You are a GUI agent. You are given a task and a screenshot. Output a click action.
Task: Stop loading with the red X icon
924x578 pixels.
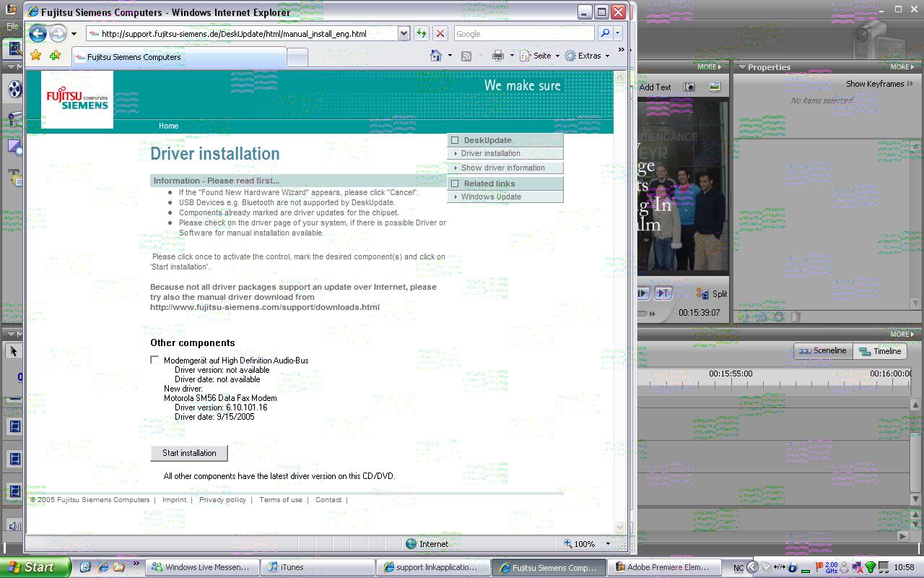point(440,33)
